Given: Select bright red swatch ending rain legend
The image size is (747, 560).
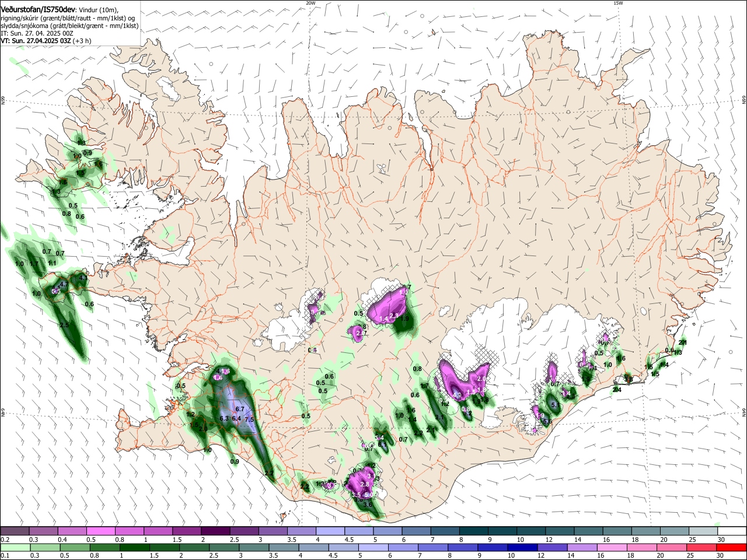Looking at the screenshot, I should [731, 547].
